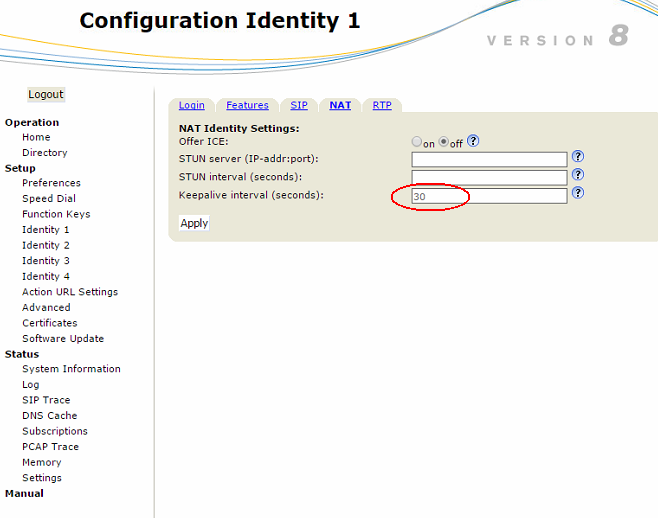Switch to the SIP tab

(x=299, y=105)
